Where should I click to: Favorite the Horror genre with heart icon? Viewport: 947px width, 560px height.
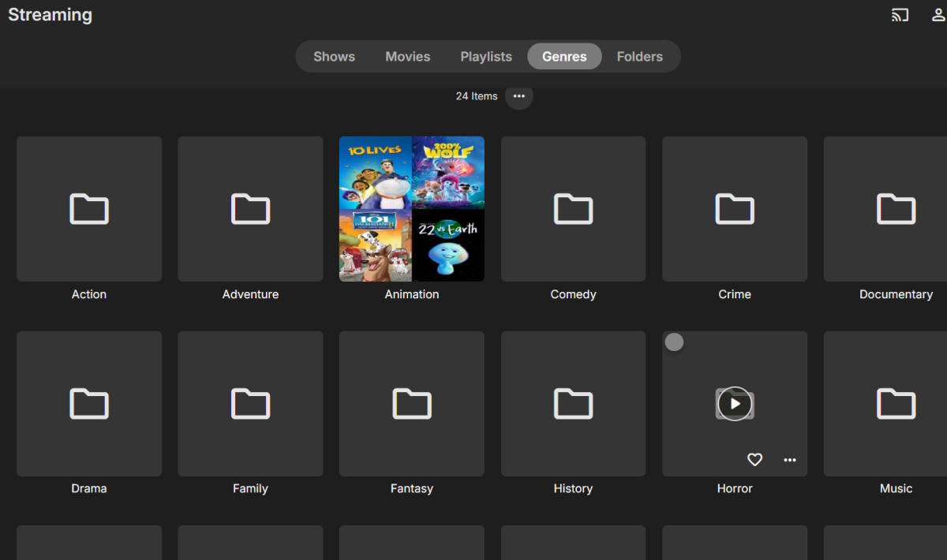pyautogui.click(x=754, y=460)
